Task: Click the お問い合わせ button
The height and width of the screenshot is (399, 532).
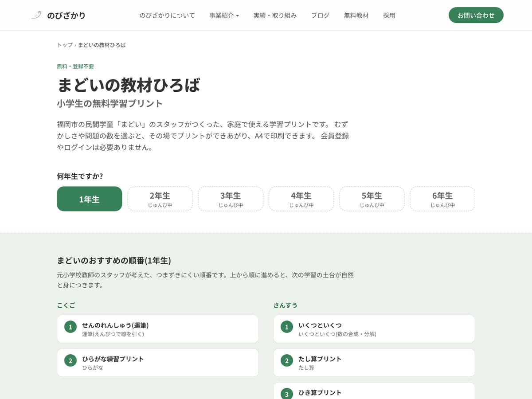Action: (476, 15)
